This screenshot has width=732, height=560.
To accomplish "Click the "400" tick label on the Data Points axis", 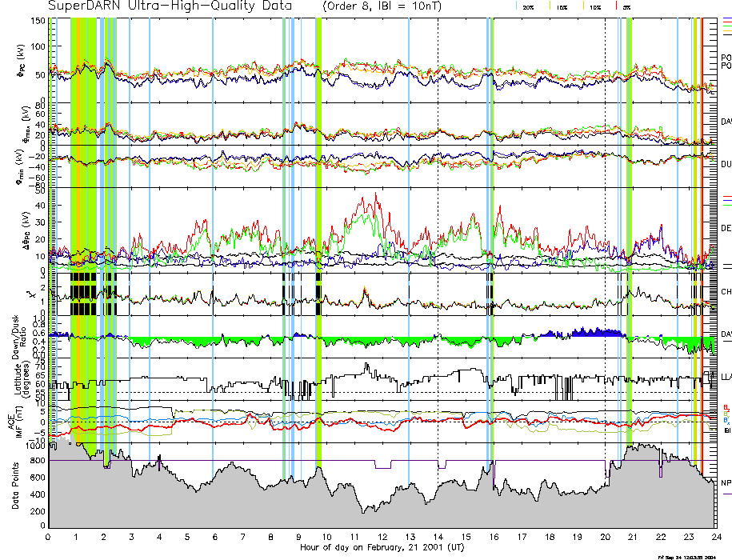I will pos(38,494).
